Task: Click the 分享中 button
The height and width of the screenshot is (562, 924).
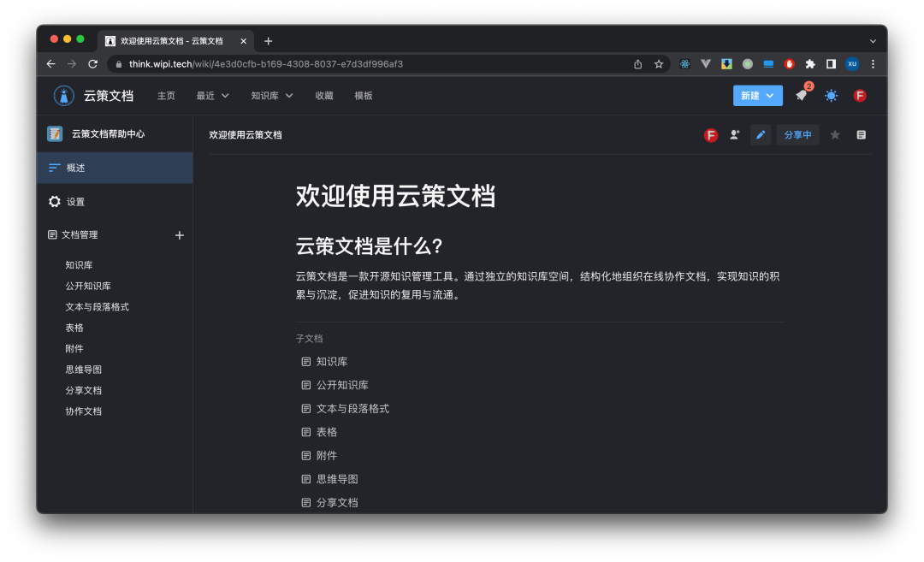Action: [797, 135]
